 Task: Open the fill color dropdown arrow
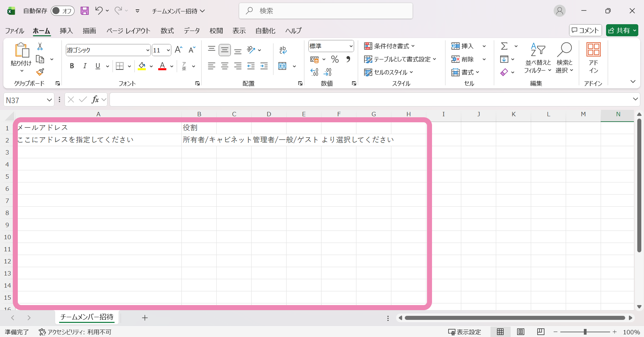[x=151, y=66]
